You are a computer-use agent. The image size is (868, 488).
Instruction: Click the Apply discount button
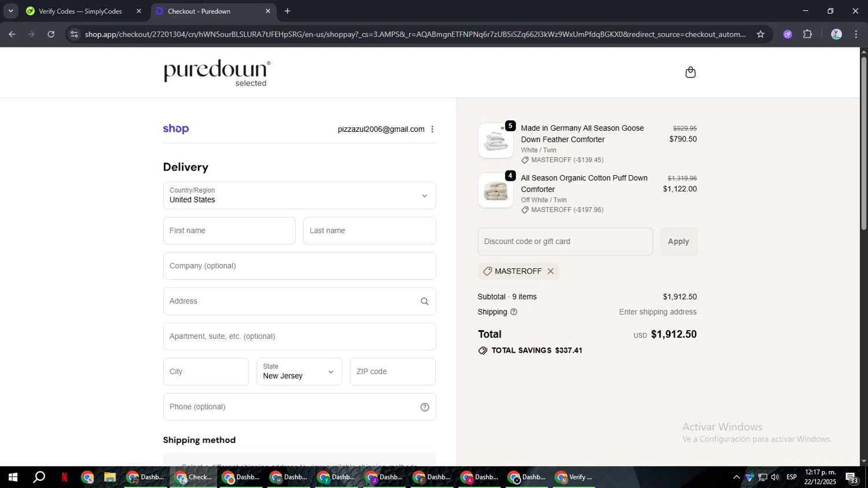point(679,242)
